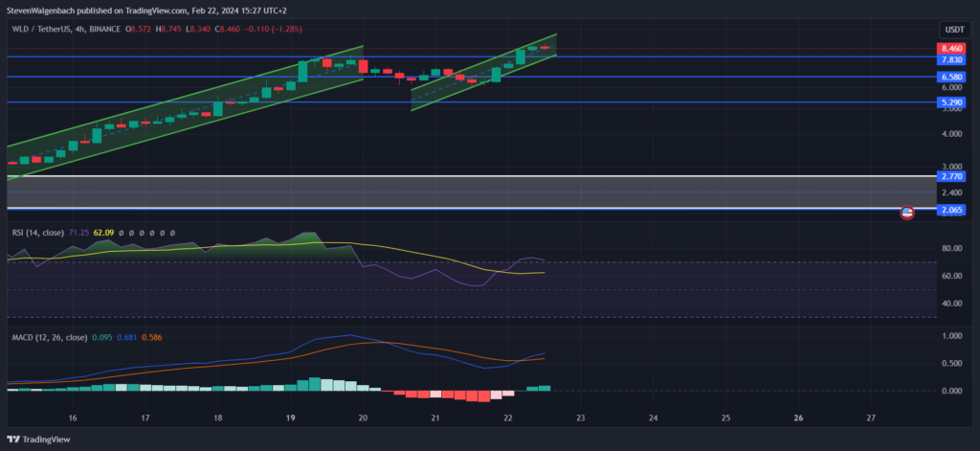Click the US flag event marker icon
The image size is (980, 451).
[x=907, y=212]
